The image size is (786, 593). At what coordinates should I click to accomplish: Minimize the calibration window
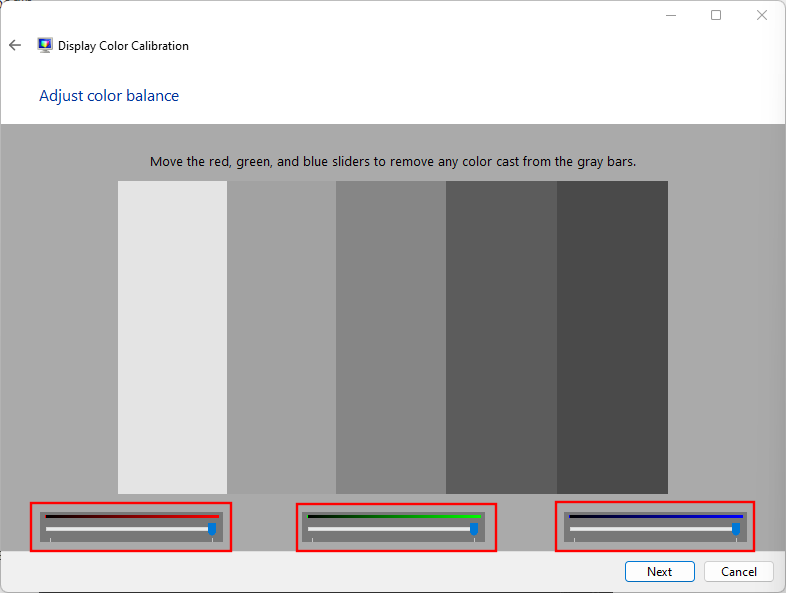(x=671, y=16)
